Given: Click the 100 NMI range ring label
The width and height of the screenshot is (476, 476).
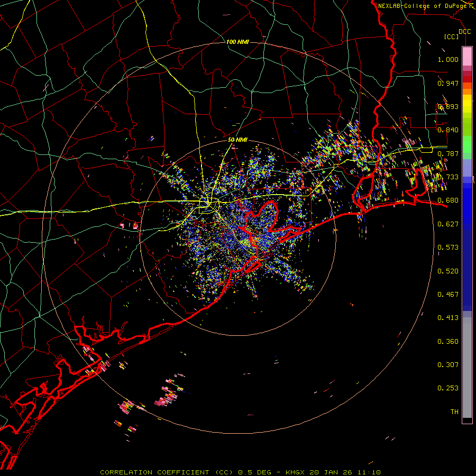Looking at the screenshot, I should [237, 42].
